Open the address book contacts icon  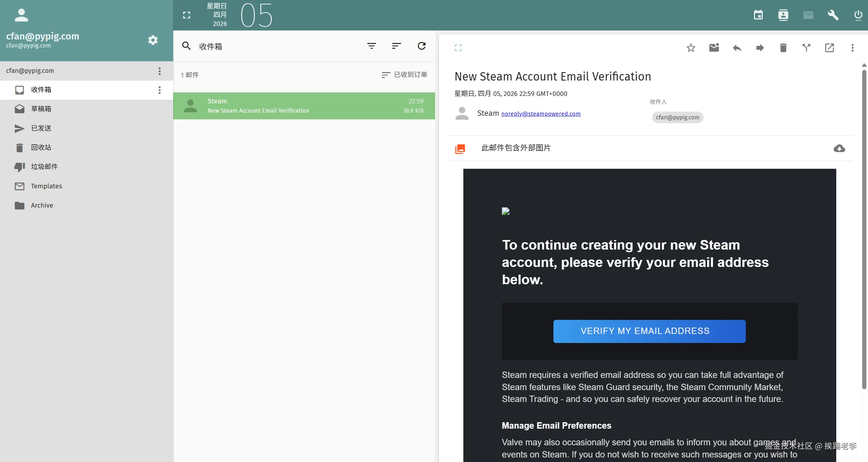(783, 15)
